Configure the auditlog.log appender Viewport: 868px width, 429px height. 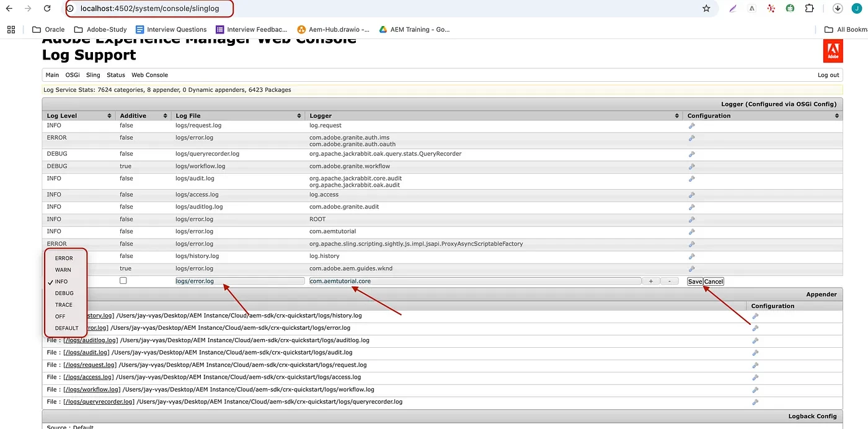coord(755,341)
